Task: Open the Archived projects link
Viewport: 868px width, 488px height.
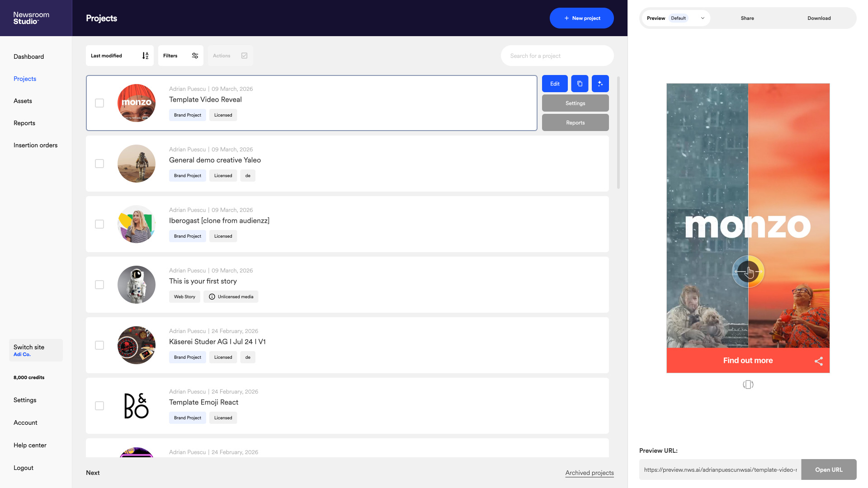Action: pos(589,473)
